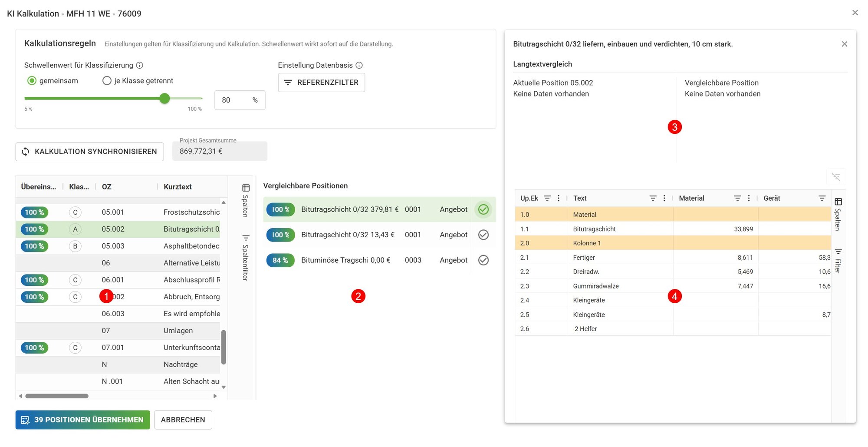Open filter icon in Up.Ek column header
The image size is (868, 447).
(547, 198)
